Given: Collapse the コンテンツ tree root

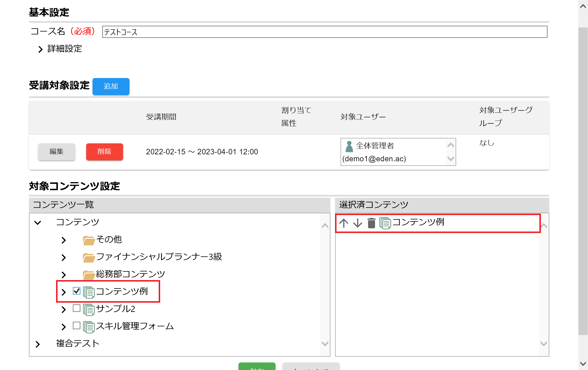Looking at the screenshot, I should (x=38, y=223).
